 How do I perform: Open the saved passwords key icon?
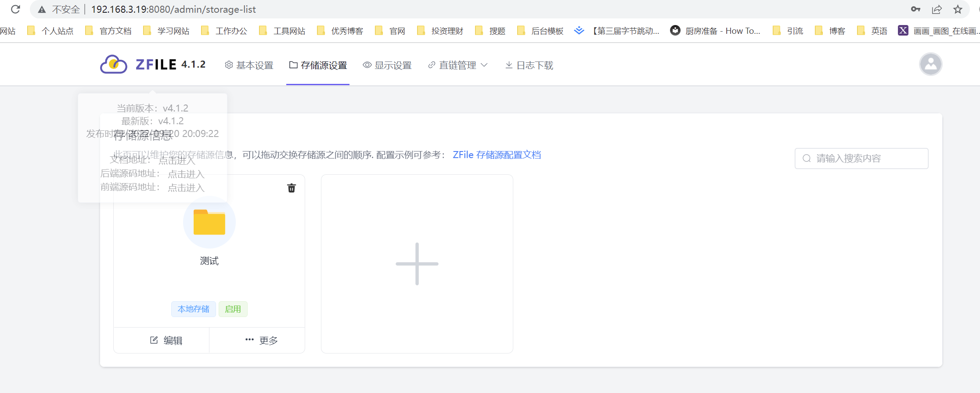tap(915, 9)
